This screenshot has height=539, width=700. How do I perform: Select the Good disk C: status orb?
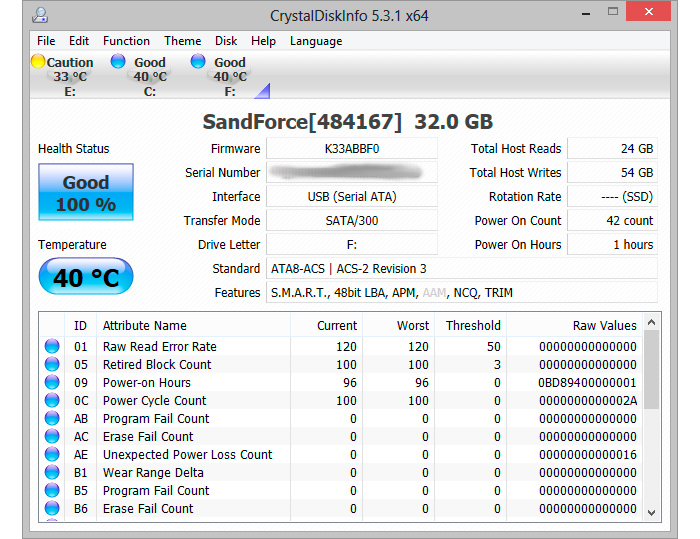118,62
